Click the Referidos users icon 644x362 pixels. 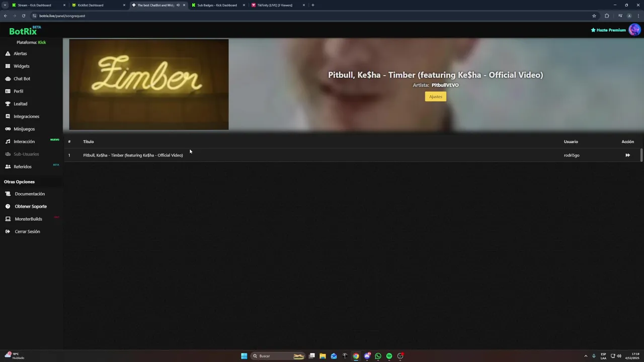pos(8,166)
